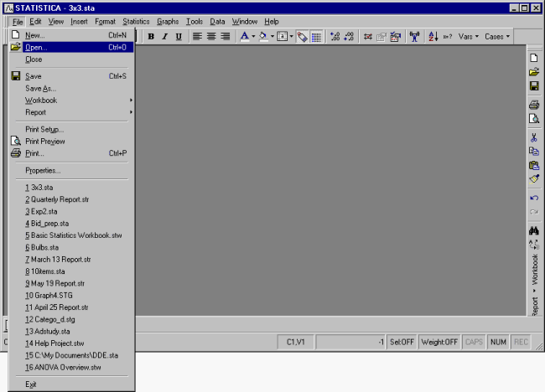Open the fill color dropdown arrow
545x392 pixels.
coord(272,37)
